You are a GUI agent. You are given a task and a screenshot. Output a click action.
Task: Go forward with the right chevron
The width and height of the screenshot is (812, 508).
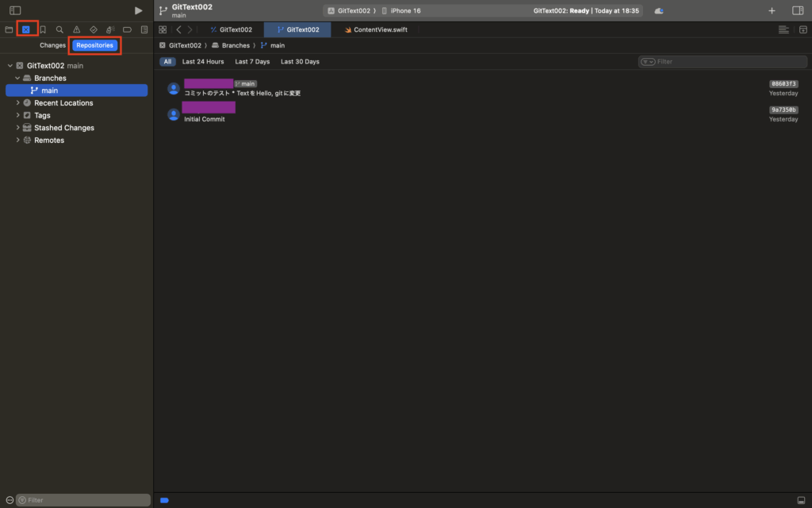point(190,29)
